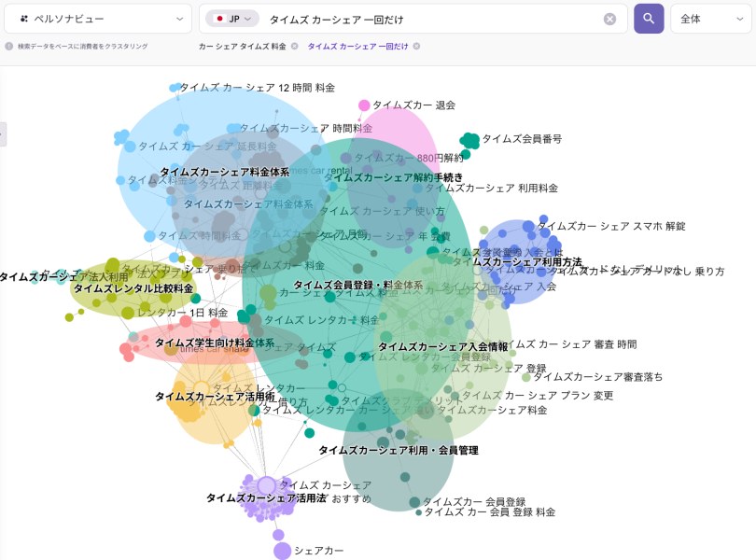Click the タイムズ カー シェア 12 時間 料金 node
756x560 pixels.
(175, 88)
